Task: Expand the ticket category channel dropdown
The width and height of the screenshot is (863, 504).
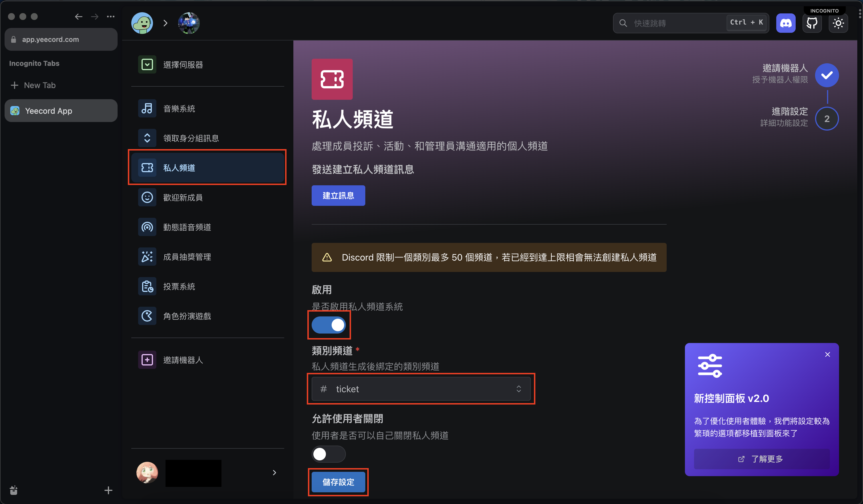Action: (421, 389)
